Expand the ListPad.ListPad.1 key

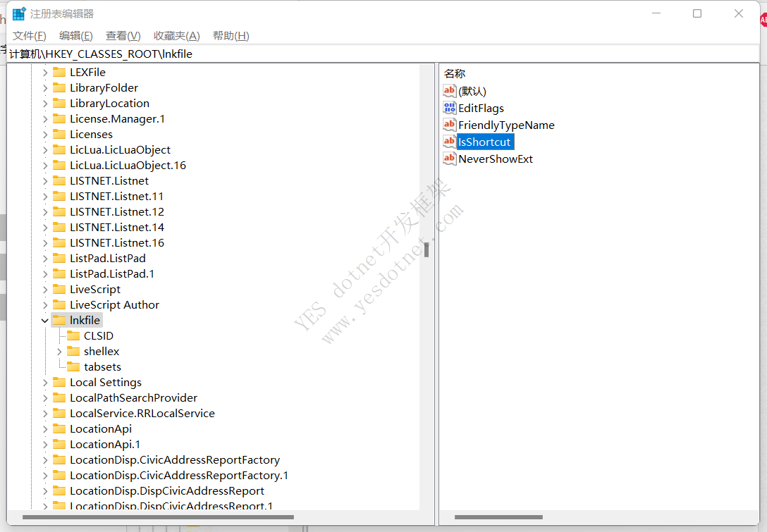click(45, 274)
